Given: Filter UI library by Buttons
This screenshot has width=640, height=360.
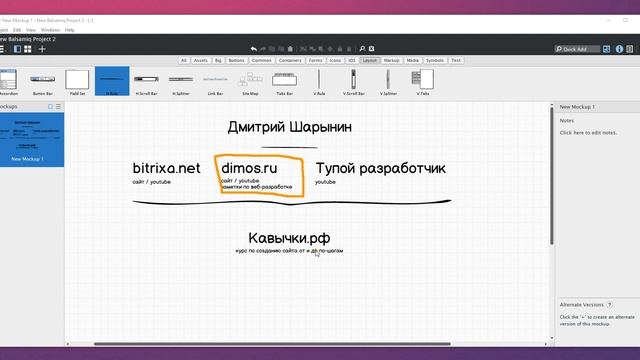Looking at the screenshot, I should pos(236,60).
